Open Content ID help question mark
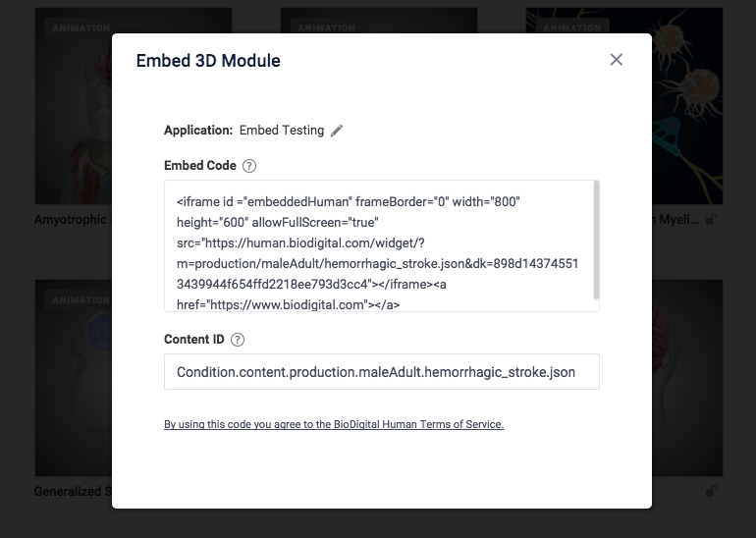 point(238,340)
